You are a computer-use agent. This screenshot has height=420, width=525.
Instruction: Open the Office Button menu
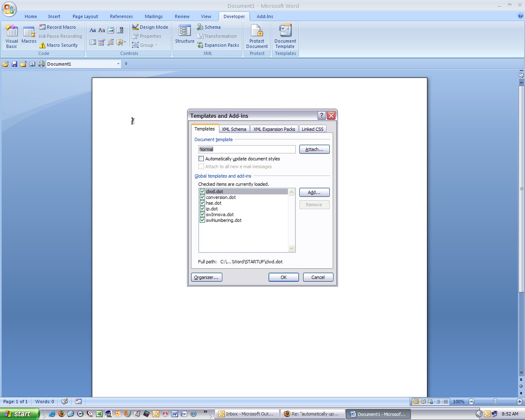pos(9,9)
